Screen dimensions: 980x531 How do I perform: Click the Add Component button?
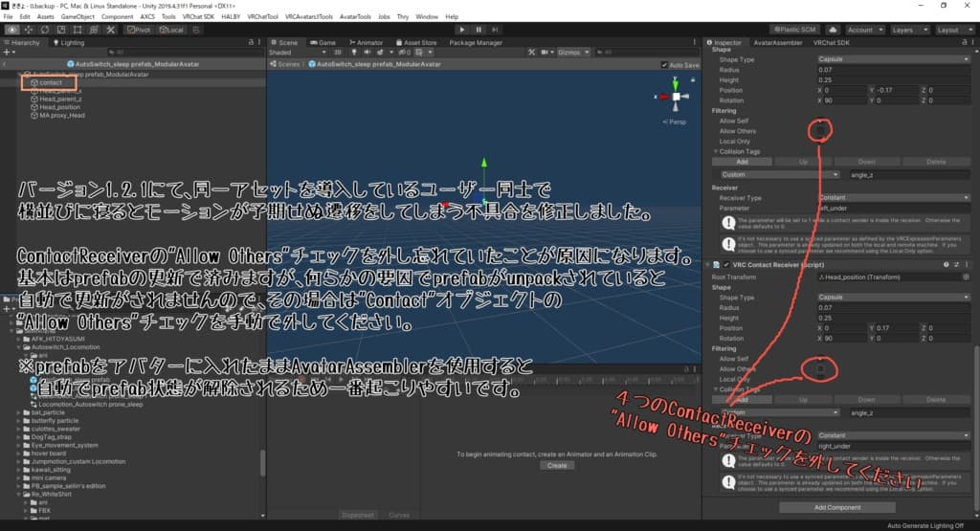pyautogui.click(x=837, y=507)
